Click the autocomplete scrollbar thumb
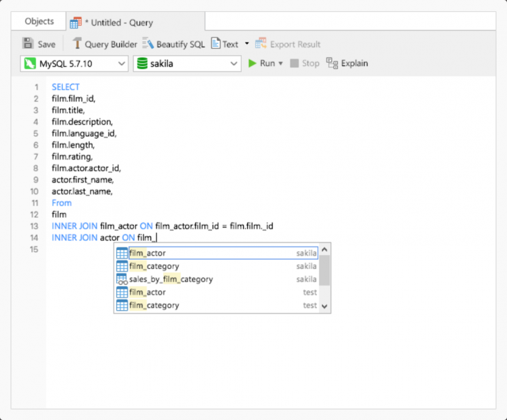Screen dimensions: 507x420 [x=325, y=270]
